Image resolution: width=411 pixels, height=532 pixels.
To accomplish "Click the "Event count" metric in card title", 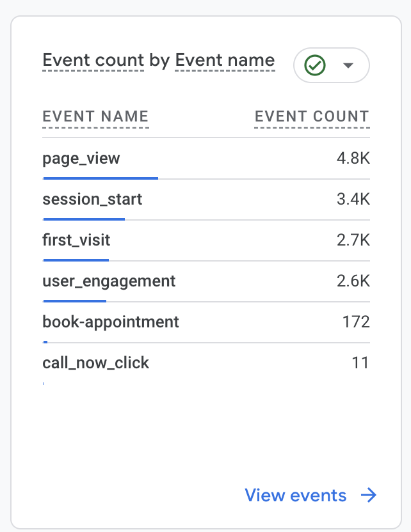I will click(93, 61).
